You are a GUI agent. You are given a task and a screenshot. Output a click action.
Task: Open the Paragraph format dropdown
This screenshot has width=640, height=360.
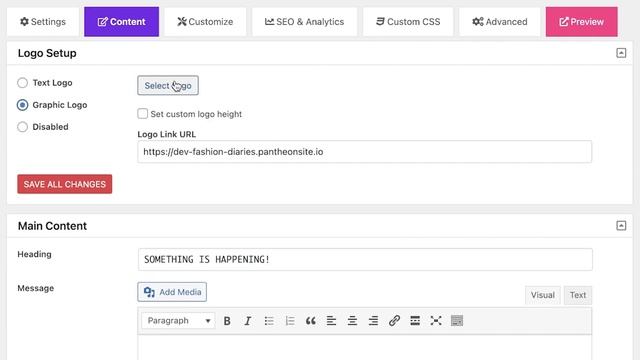pos(178,321)
